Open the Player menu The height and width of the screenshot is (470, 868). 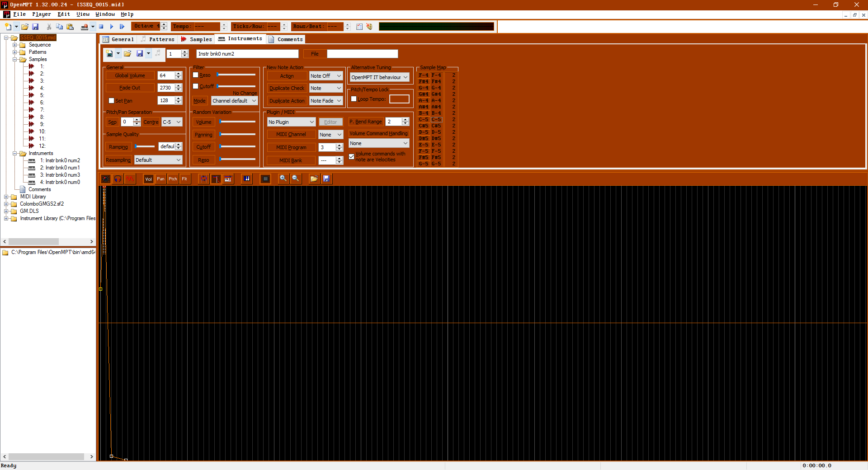(x=41, y=14)
